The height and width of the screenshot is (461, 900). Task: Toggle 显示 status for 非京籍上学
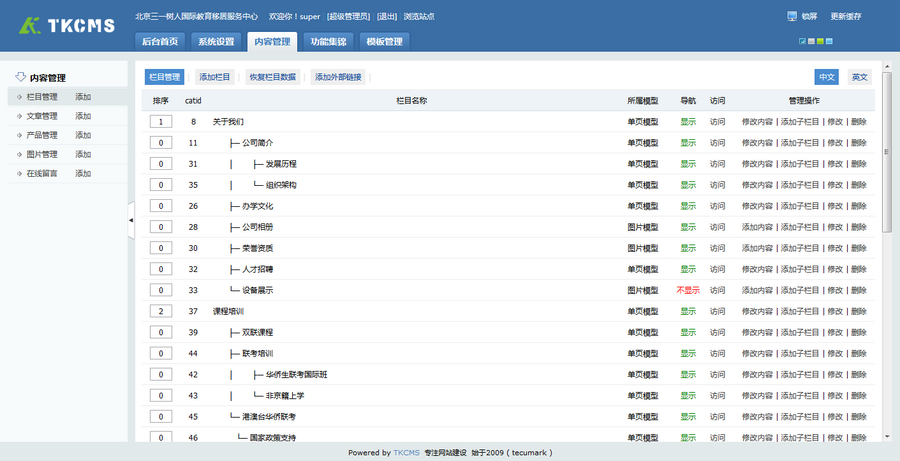click(688, 396)
